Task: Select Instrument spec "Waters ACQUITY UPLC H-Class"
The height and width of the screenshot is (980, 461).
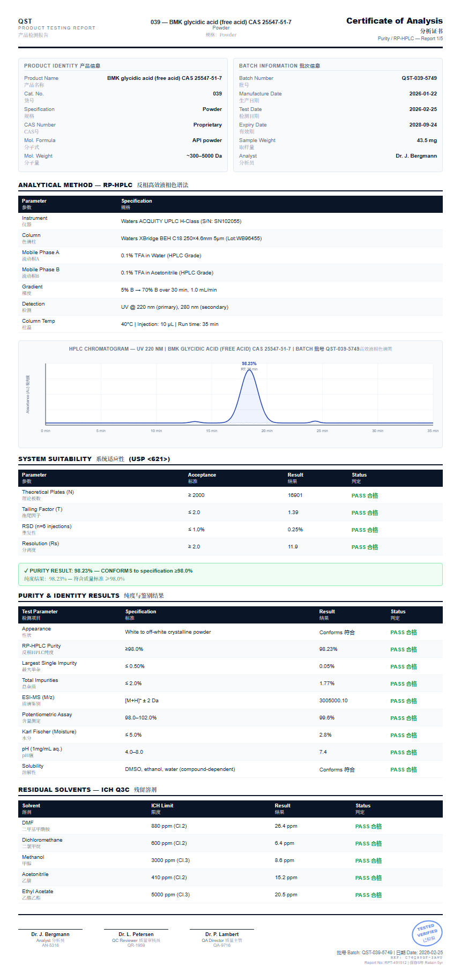Action: click(181, 221)
